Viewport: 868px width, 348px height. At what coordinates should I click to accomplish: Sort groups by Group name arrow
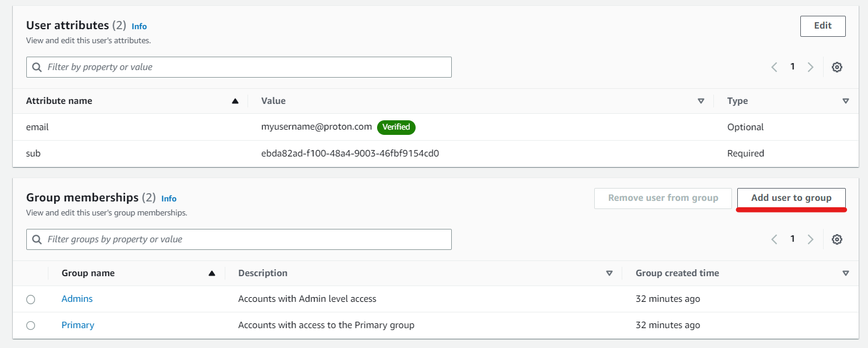(212, 273)
